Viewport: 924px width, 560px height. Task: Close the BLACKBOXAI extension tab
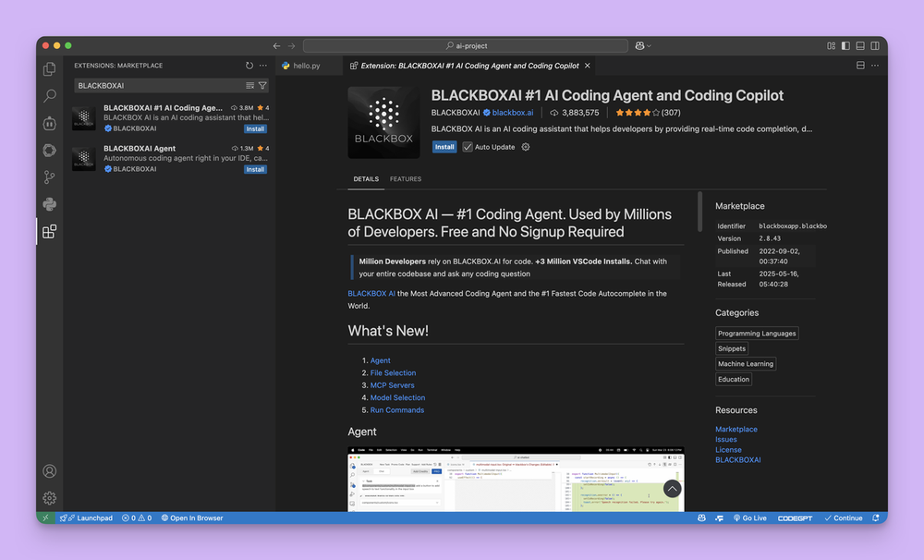point(587,66)
